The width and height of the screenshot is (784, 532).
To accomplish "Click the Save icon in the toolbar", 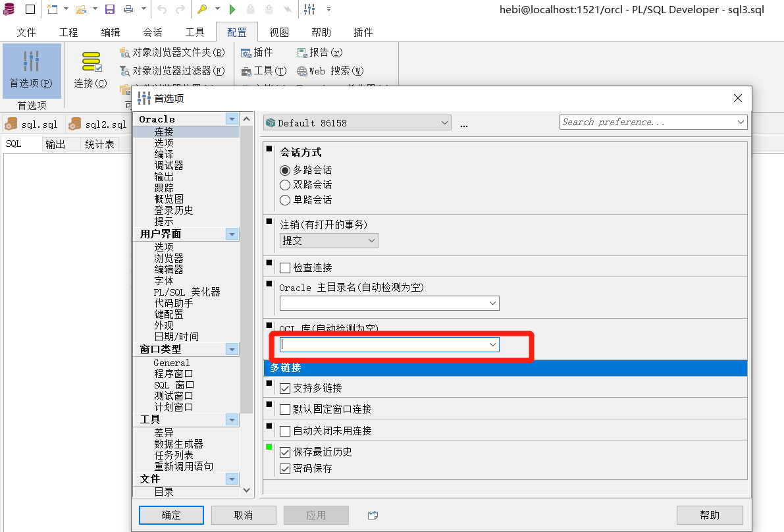I will (109, 9).
